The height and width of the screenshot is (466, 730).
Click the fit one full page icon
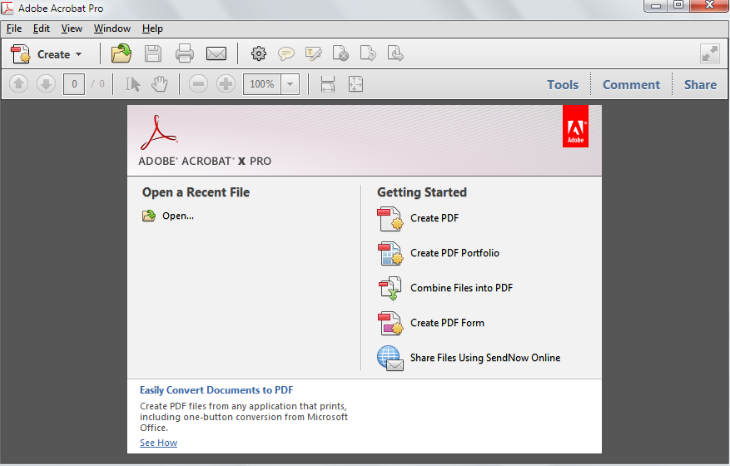[x=356, y=84]
